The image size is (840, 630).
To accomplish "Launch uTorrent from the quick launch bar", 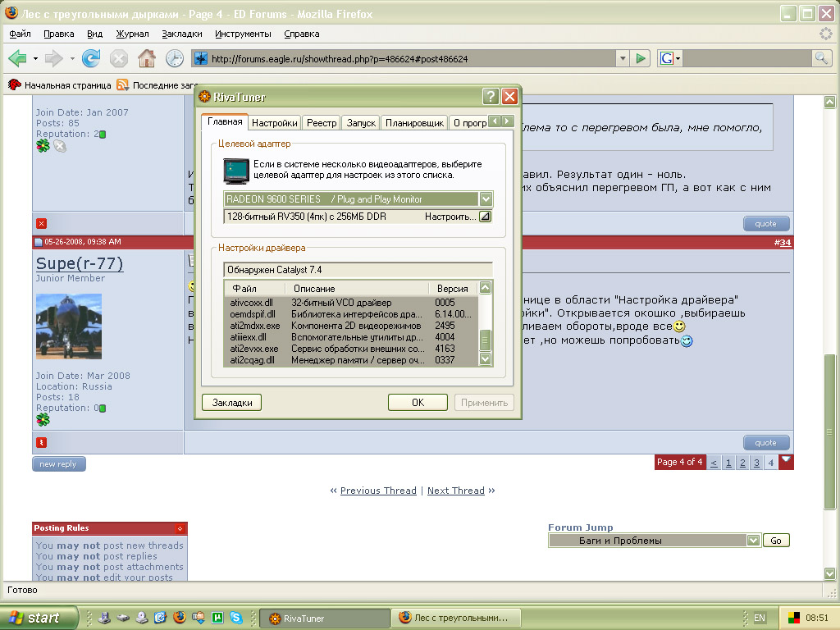I will pos(217,618).
